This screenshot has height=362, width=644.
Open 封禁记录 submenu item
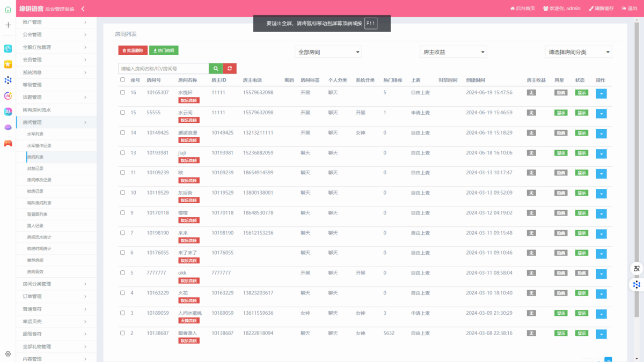point(35,168)
